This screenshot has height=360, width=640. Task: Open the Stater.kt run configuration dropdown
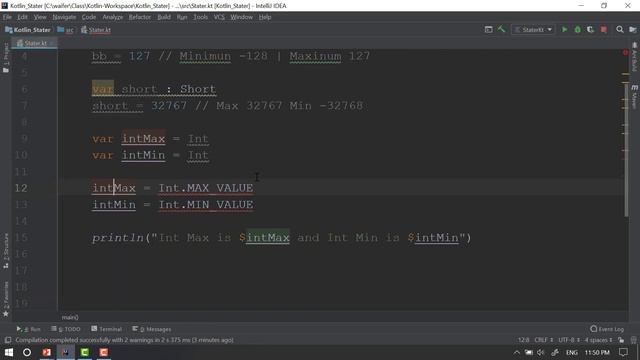coord(533,30)
